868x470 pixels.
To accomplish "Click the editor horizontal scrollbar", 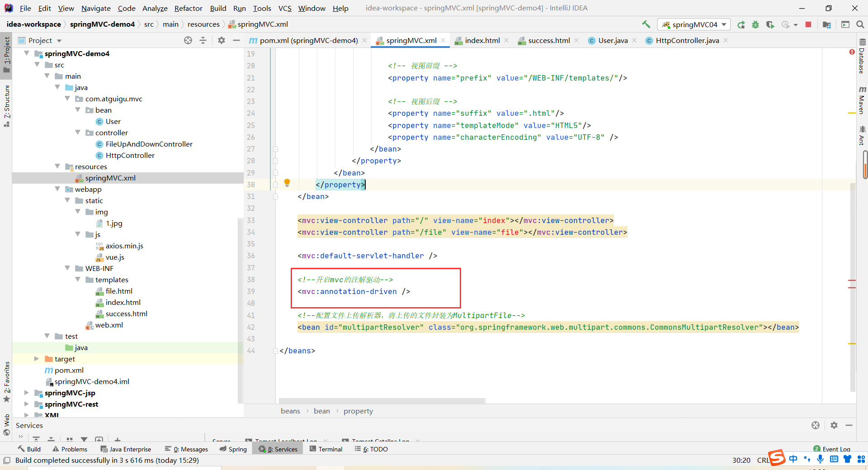I will [382, 401].
